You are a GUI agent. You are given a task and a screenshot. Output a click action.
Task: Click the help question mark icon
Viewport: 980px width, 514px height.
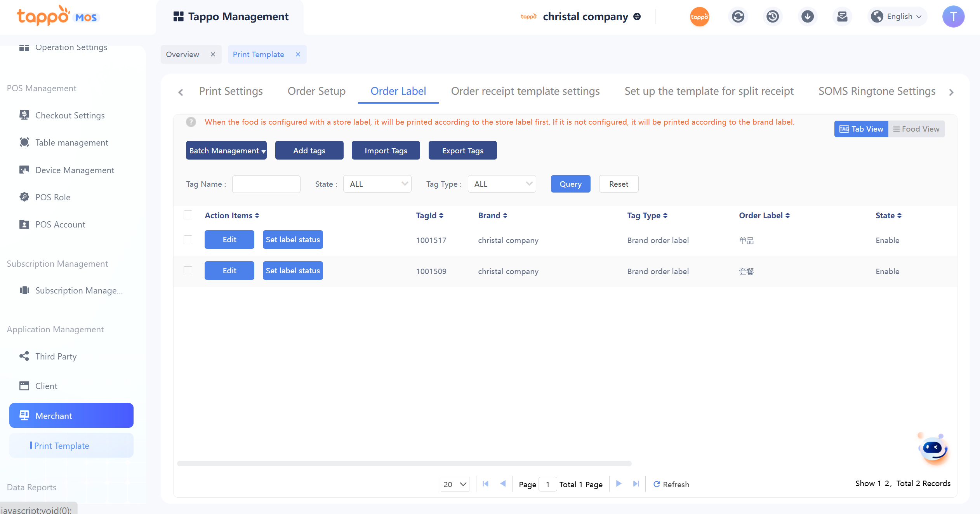pyautogui.click(x=191, y=122)
